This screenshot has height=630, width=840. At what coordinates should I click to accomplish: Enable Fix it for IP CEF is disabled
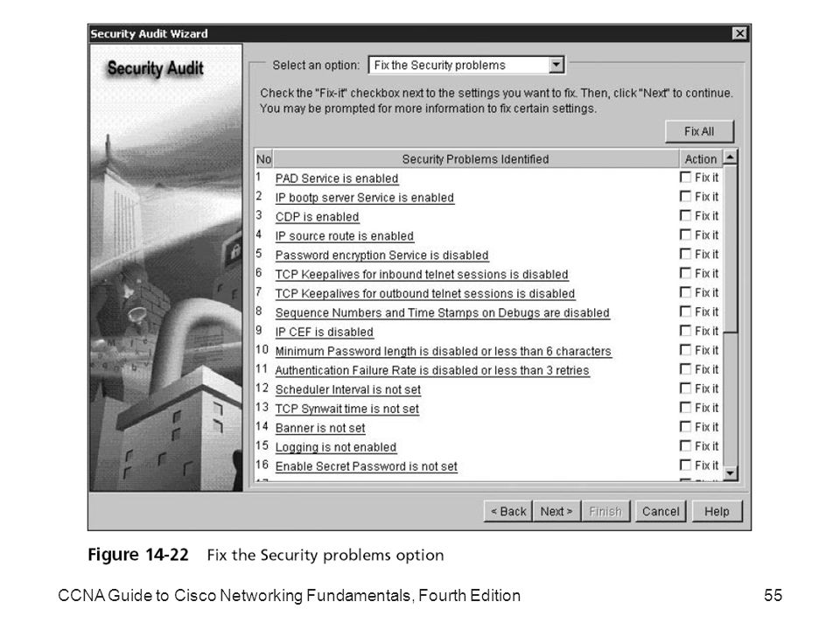point(685,331)
